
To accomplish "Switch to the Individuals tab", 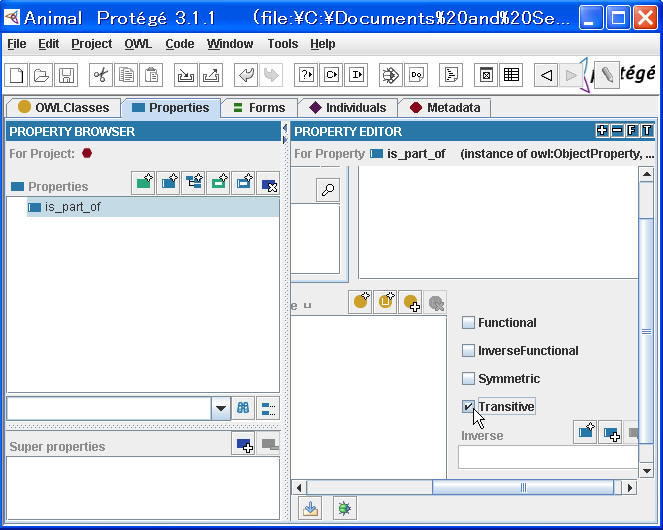I will 347,108.
